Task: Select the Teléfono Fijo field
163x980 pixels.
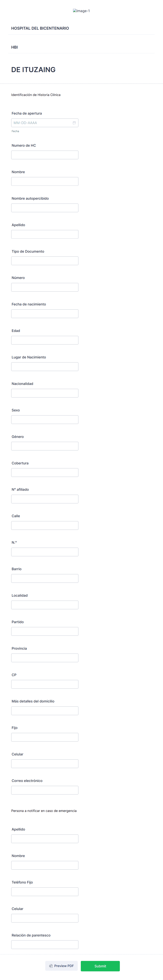Action: pyautogui.click(x=45, y=892)
